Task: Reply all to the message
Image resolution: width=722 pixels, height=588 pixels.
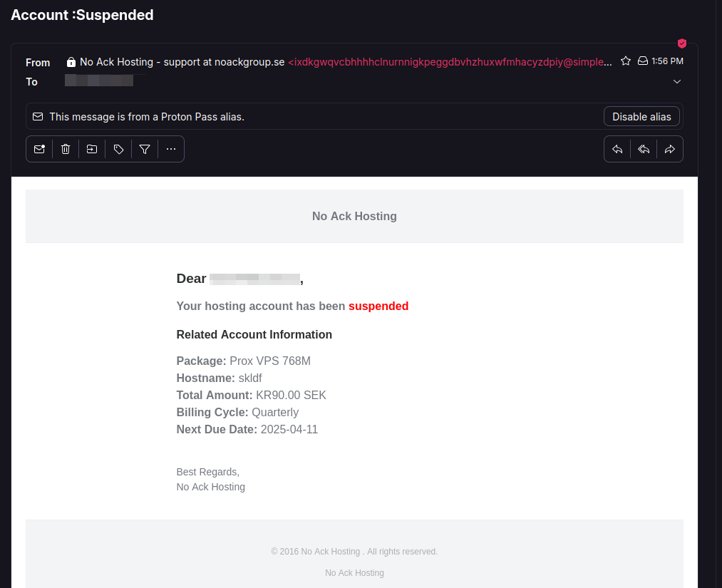Action: pos(644,149)
